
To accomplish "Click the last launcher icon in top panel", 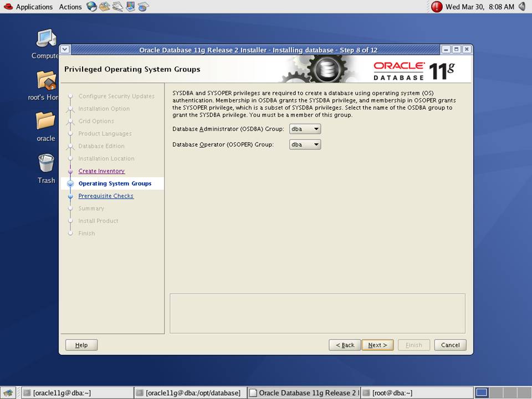I will coord(143,7).
